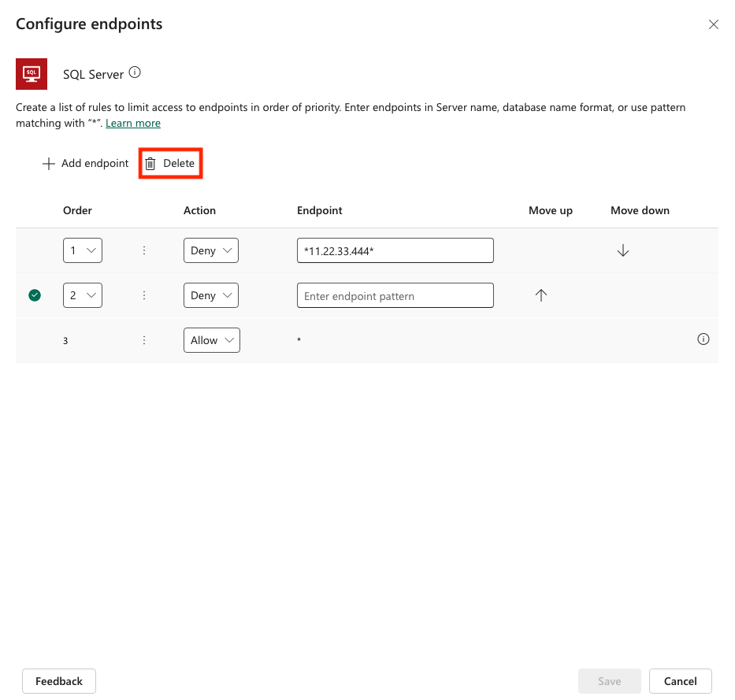
Task: Follow the Learn more link
Action: click(x=133, y=124)
